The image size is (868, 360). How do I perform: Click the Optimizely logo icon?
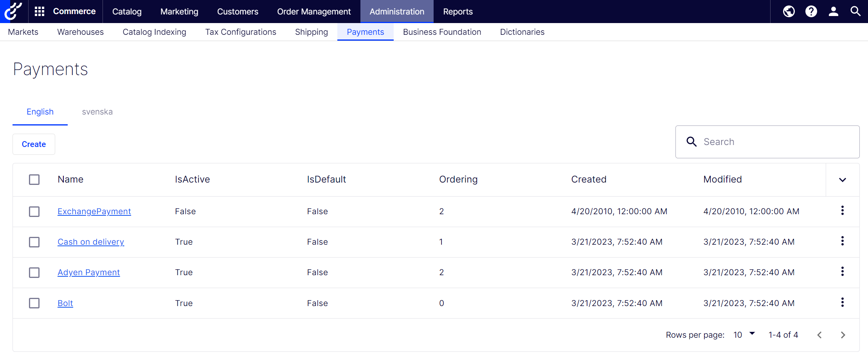(x=14, y=11)
